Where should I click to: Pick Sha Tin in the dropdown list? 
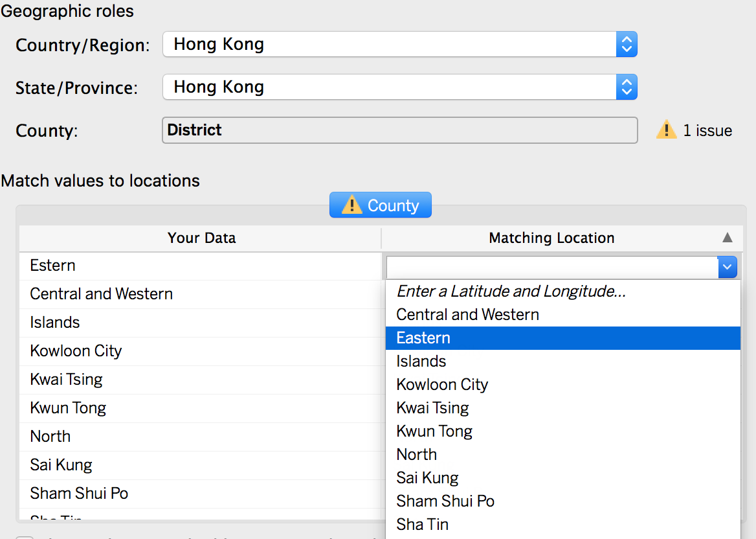pos(422,525)
